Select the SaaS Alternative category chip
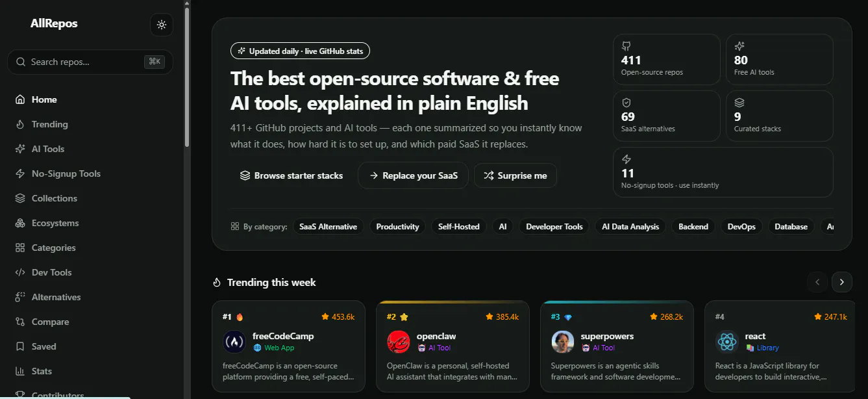The width and height of the screenshot is (868, 399). point(328,227)
